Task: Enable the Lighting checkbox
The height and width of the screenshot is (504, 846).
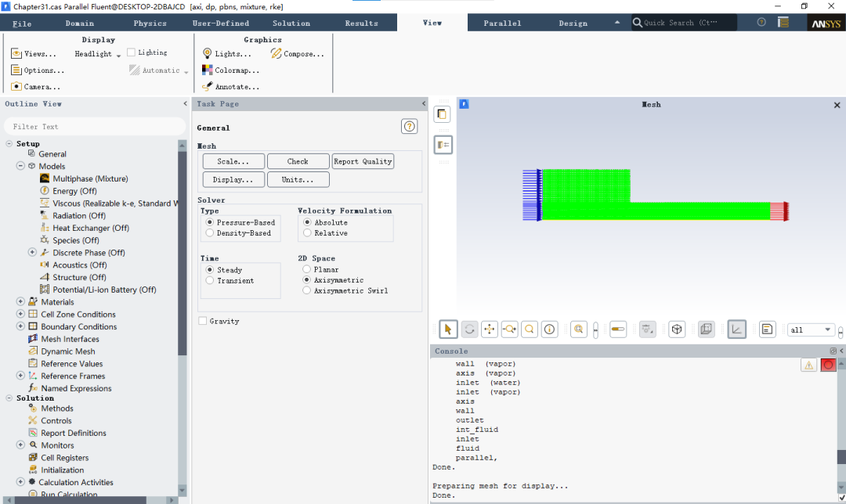Action: tap(131, 52)
